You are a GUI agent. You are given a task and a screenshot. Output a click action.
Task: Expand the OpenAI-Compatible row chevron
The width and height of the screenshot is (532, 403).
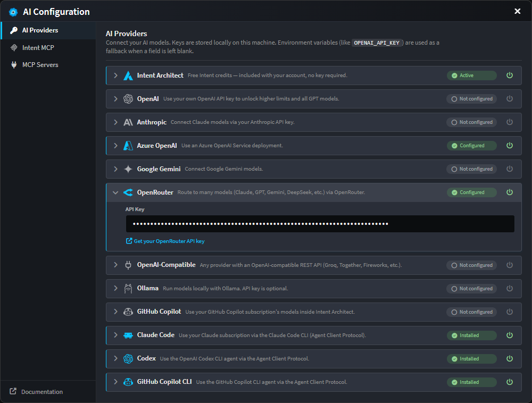click(x=115, y=265)
